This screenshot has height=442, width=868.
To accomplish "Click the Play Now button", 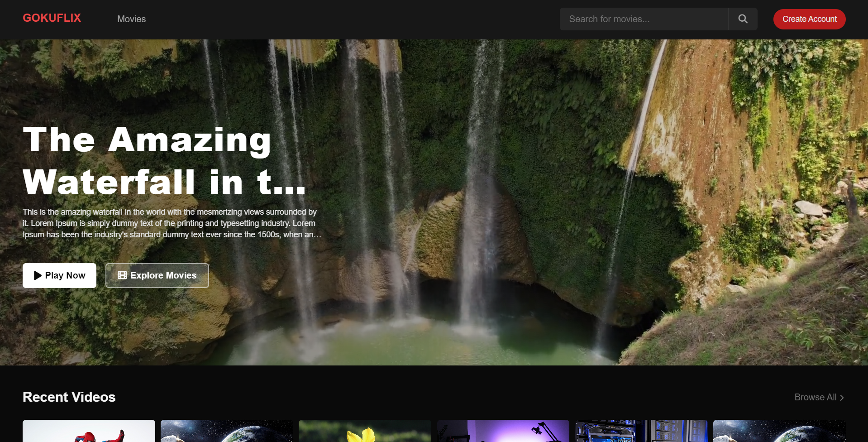I will coord(59,275).
